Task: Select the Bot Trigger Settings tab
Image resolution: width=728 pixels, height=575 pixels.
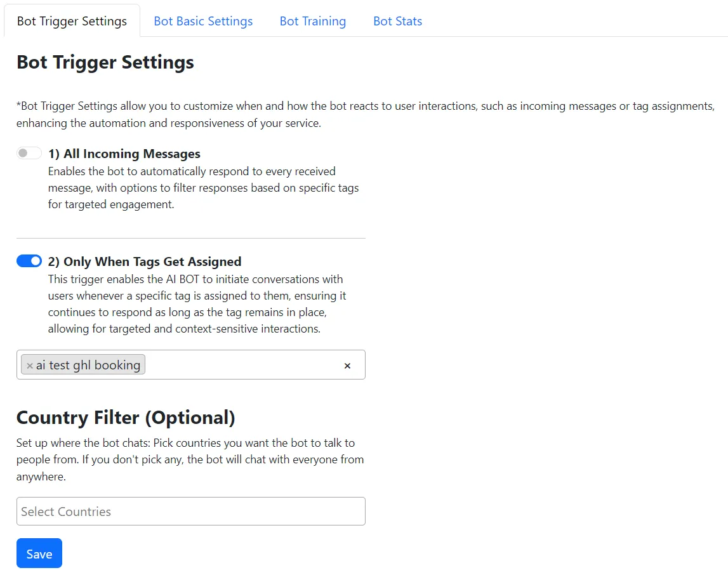Action: coord(72,21)
